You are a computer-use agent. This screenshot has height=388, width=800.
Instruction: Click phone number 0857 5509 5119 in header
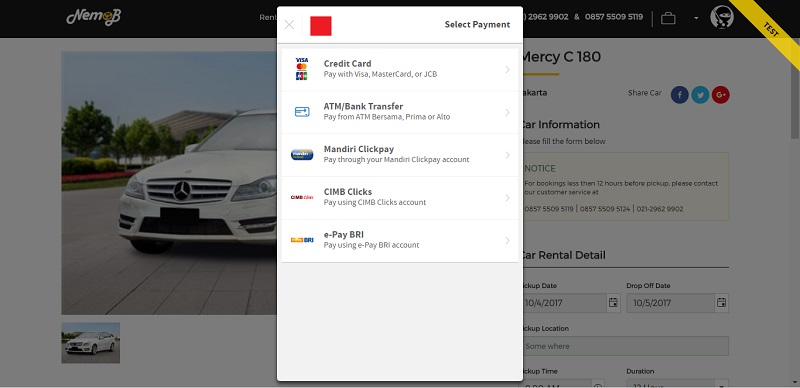[614, 17]
